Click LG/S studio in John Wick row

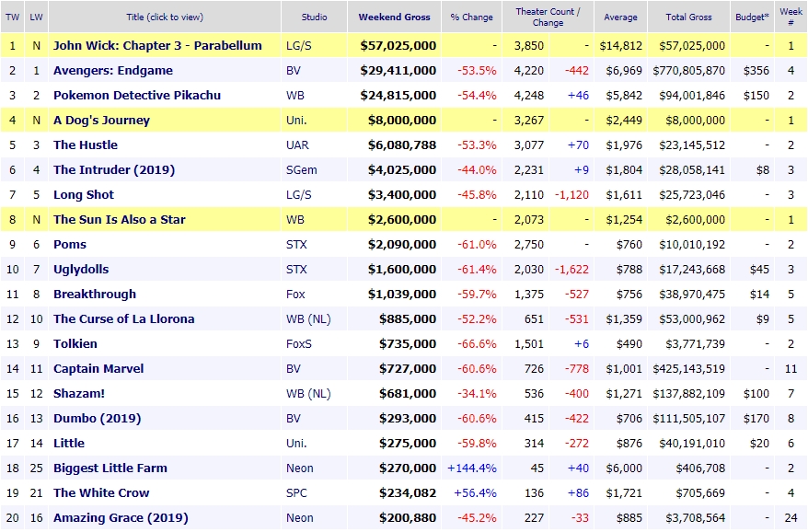[299, 45]
